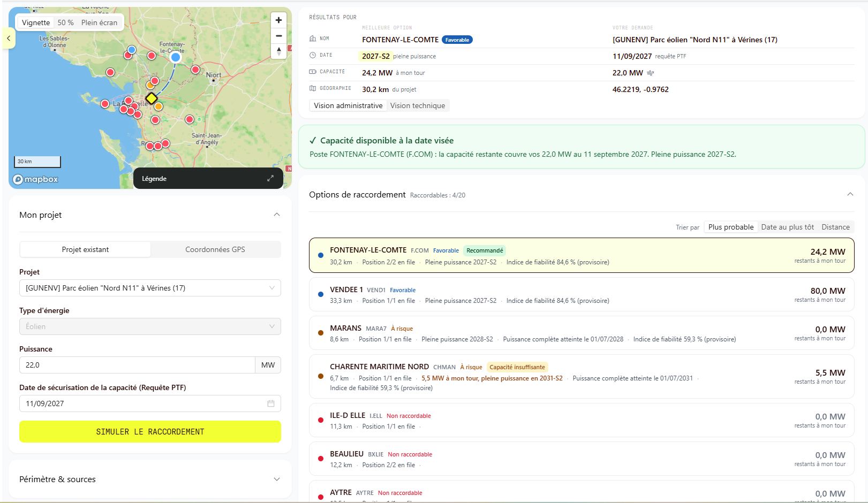The image size is (868, 503).
Task: Sort options by Date au plus tôt
Action: coord(787,227)
